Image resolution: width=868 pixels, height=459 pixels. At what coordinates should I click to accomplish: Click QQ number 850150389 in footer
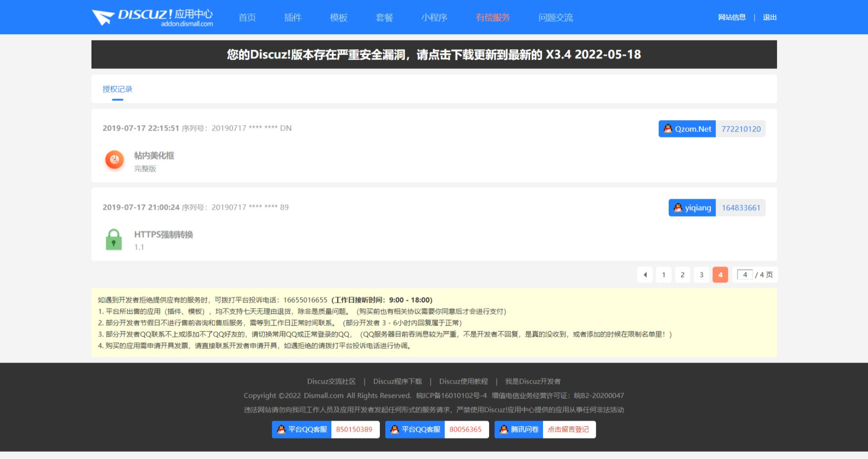click(x=355, y=429)
